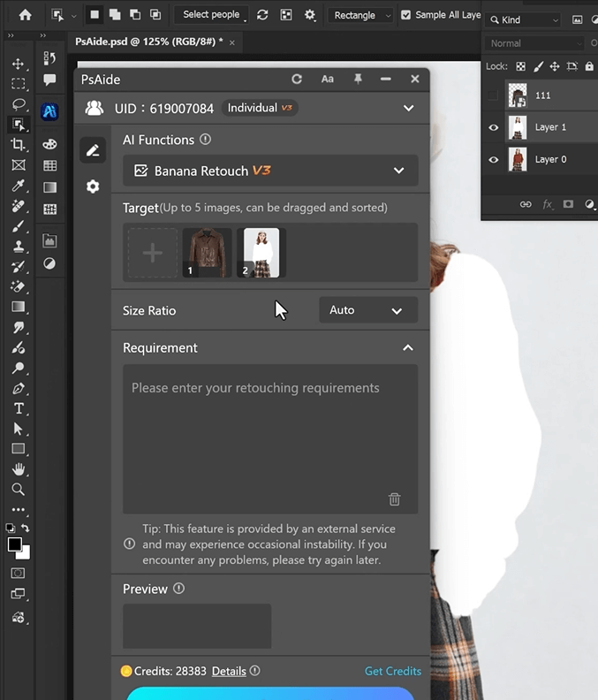Hide Layer 0 visibility eye

(494, 160)
